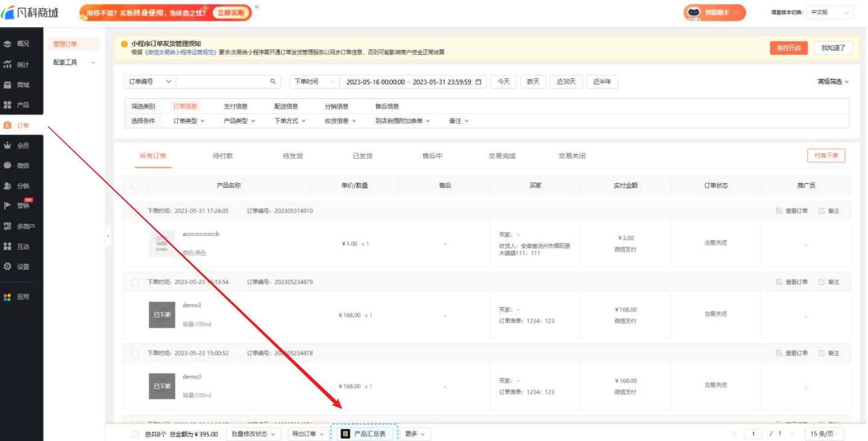Open the 更多 dropdown in bottom bar
Image resolution: width=868 pixels, height=441 pixels.
coord(415,434)
